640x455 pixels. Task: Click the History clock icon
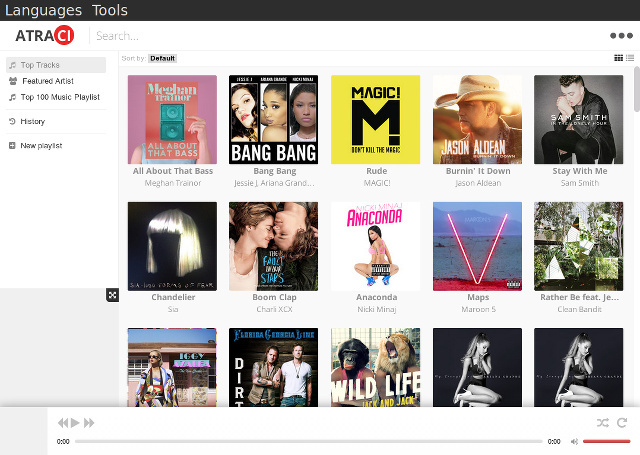click(12, 121)
